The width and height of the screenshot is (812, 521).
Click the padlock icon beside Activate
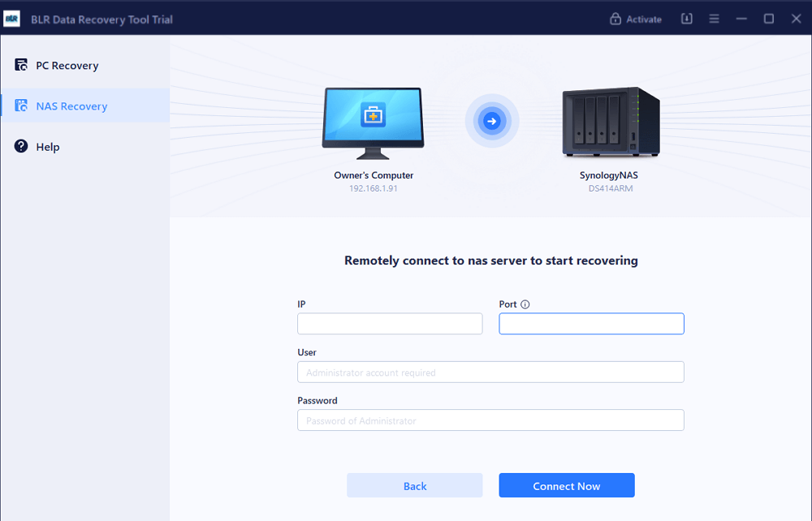coord(615,19)
